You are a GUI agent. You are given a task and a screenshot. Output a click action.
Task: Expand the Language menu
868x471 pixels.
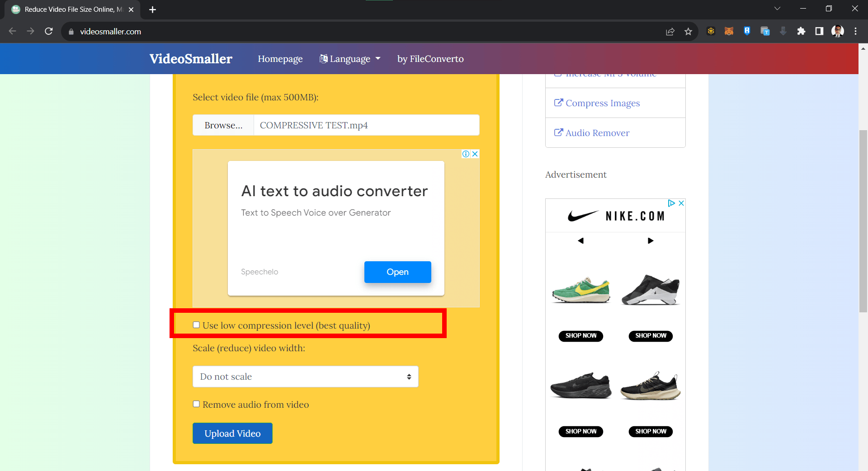[x=350, y=59]
